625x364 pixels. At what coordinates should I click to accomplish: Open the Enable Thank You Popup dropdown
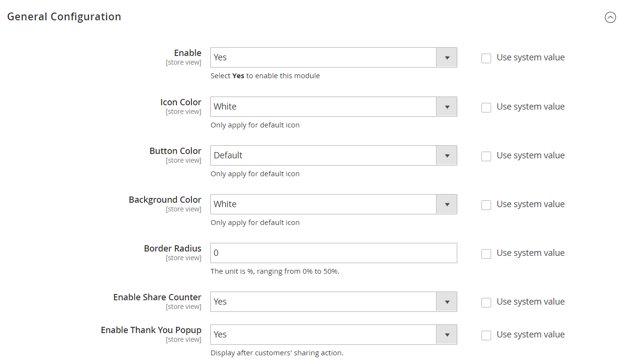pyautogui.click(x=334, y=335)
